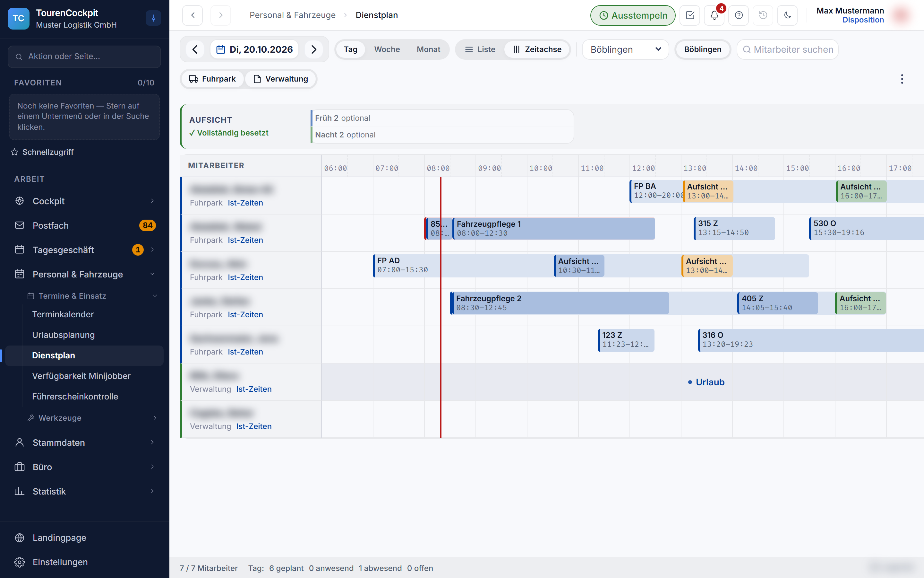Collapse Termine & Einsatz group

coord(155,296)
